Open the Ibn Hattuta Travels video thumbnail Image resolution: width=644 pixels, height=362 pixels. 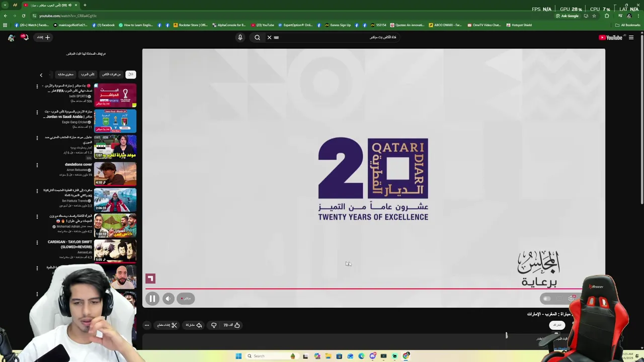[x=115, y=200]
